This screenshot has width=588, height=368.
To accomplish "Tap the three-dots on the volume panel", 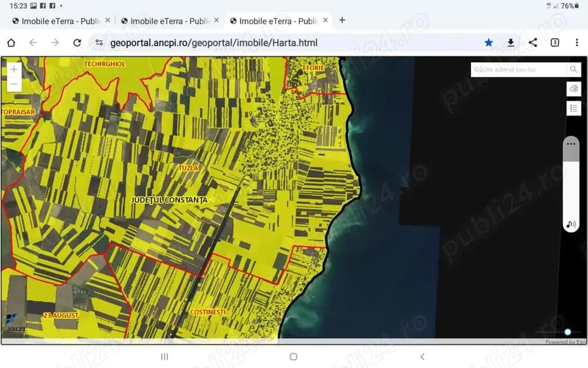I will [x=571, y=144].
